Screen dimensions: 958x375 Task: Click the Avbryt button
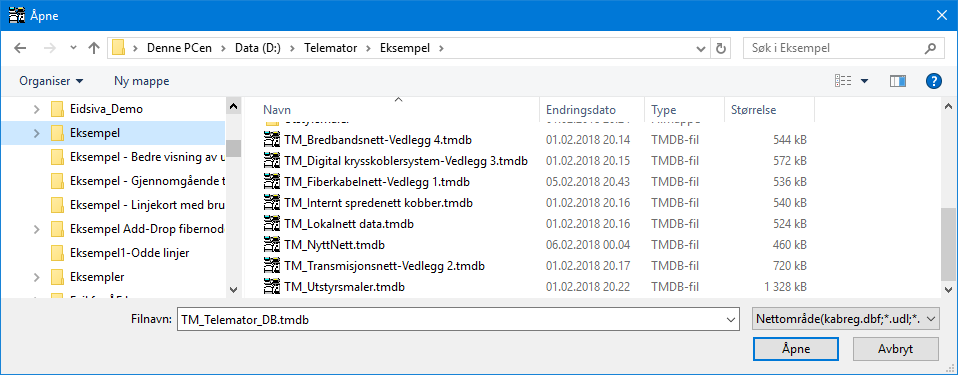point(895,349)
